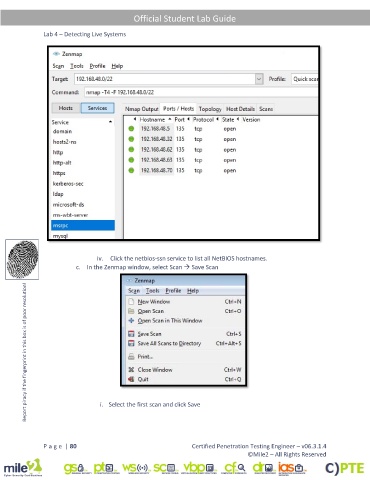
Task: Sort results by Port column header
Action: click(x=180, y=119)
